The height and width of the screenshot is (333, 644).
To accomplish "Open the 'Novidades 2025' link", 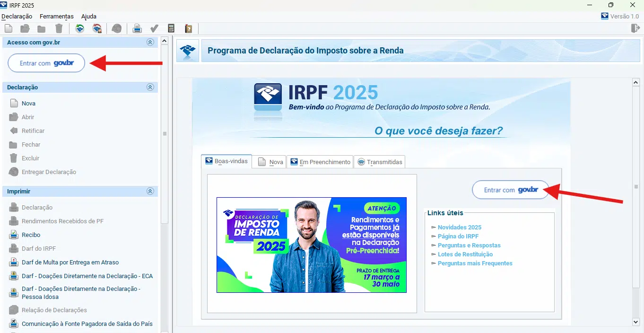I will pos(459,228).
